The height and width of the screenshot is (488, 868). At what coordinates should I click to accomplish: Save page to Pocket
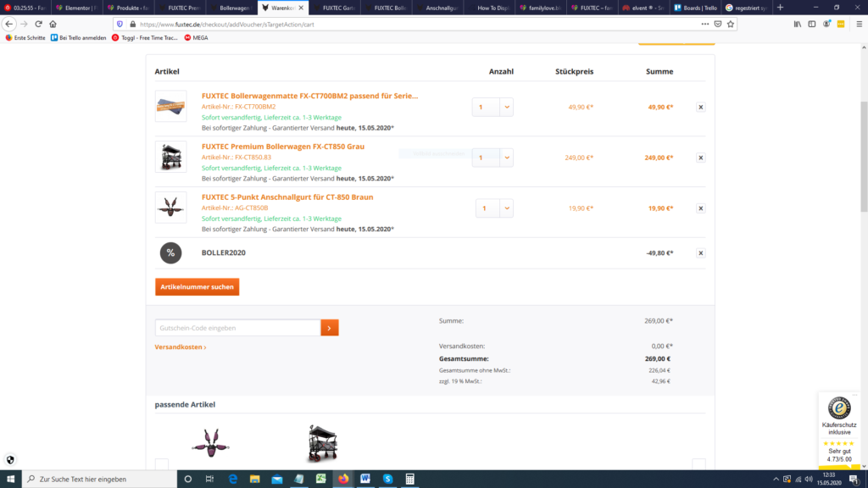click(718, 25)
